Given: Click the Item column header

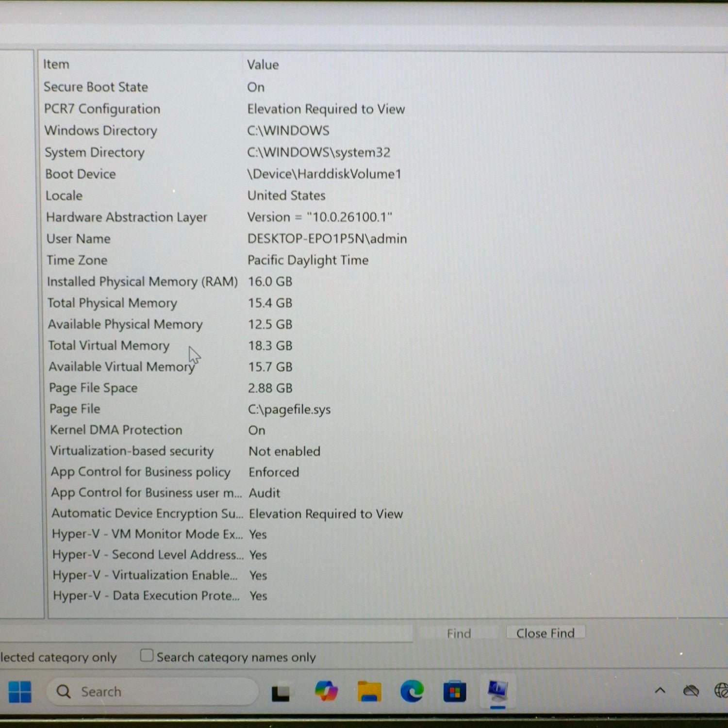Looking at the screenshot, I should [x=56, y=65].
